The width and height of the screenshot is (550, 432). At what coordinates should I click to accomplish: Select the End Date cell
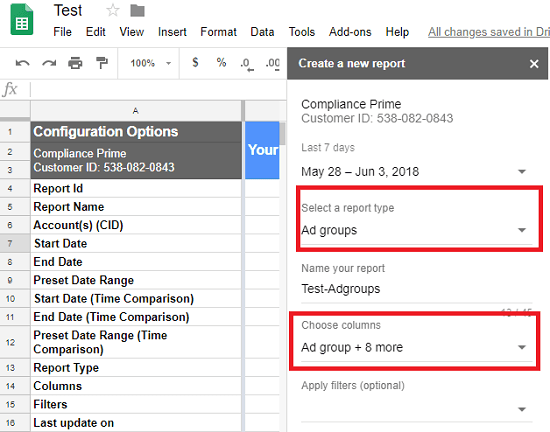pos(136,262)
